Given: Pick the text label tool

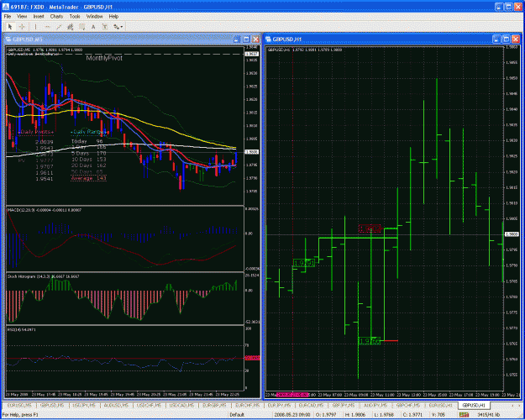Looking at the screenshot, I should tap(105, 27).
